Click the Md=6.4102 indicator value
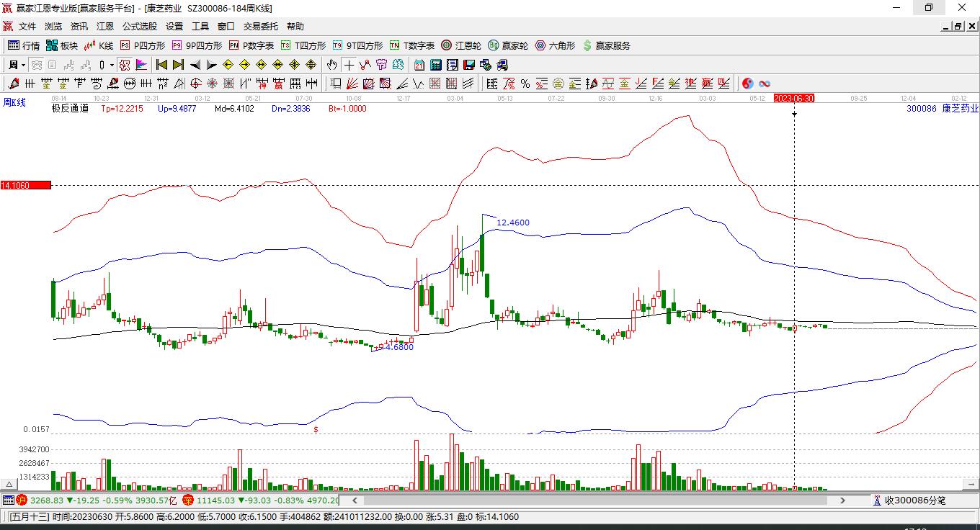The height and width of the screenshot is (530, 980). (234, 109)
